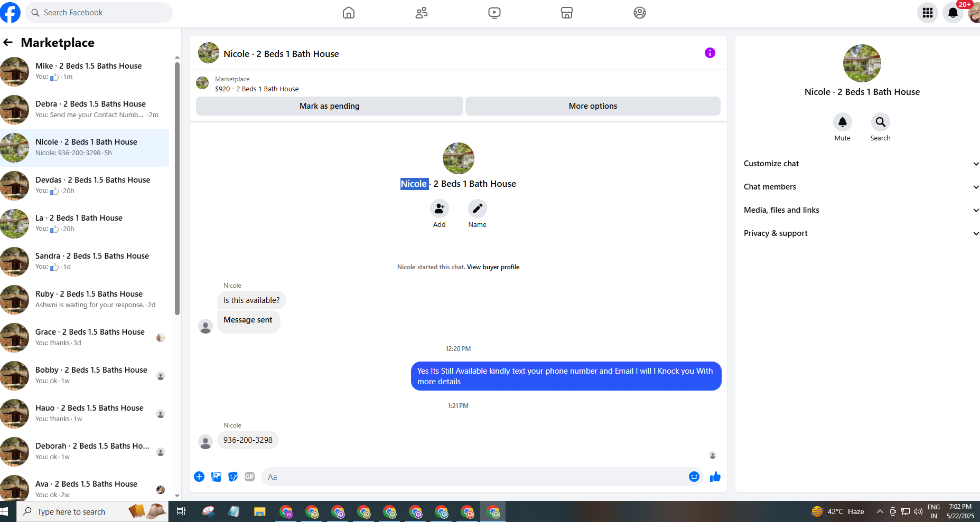Open the Facebook home logo
Screen dimensions: 980x522
[10, 13]
